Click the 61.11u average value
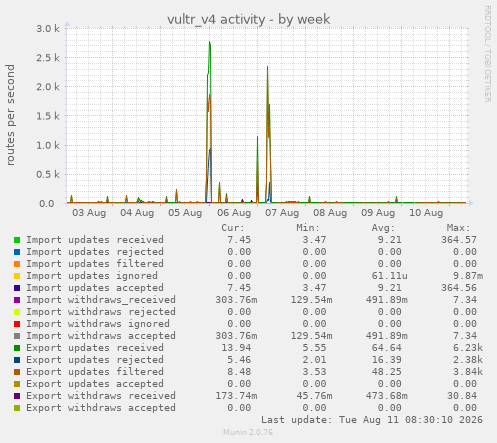497x443 pixels. tap(390, 276)
